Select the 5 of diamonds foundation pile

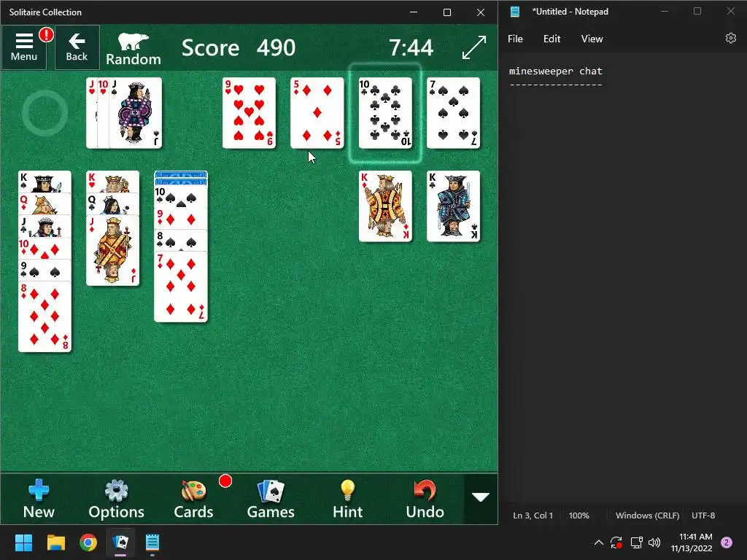point(317,113)
